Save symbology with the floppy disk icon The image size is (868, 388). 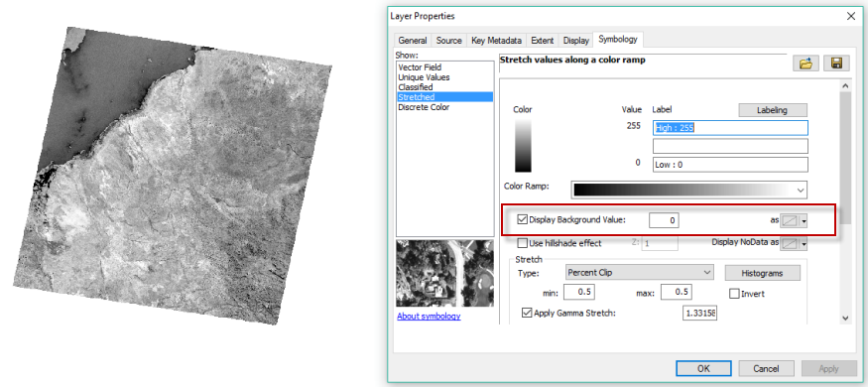[836, 64]
